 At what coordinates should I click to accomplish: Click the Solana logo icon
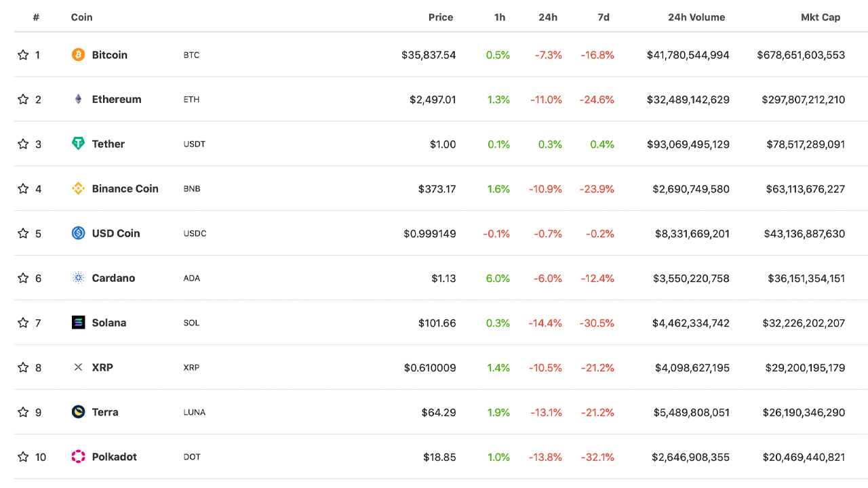pyautogui.click(x=79, y=323)
